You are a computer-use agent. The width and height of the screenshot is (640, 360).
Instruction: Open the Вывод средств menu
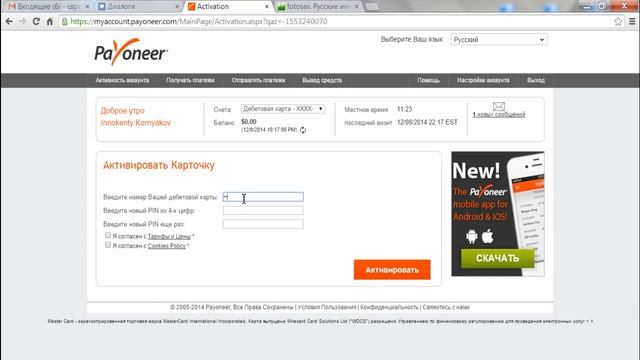(x=322, y=80)
